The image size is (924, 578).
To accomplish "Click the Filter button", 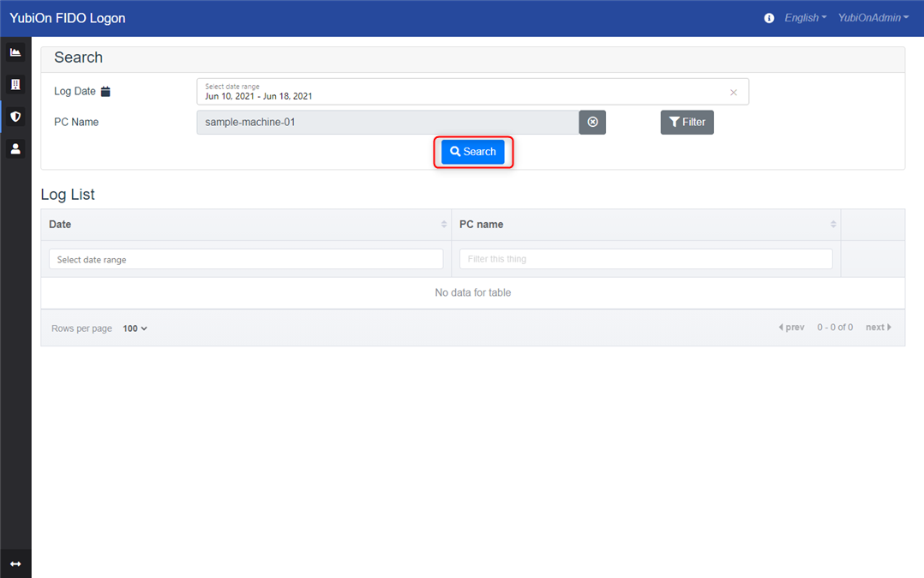I will [x=687, y=122].
